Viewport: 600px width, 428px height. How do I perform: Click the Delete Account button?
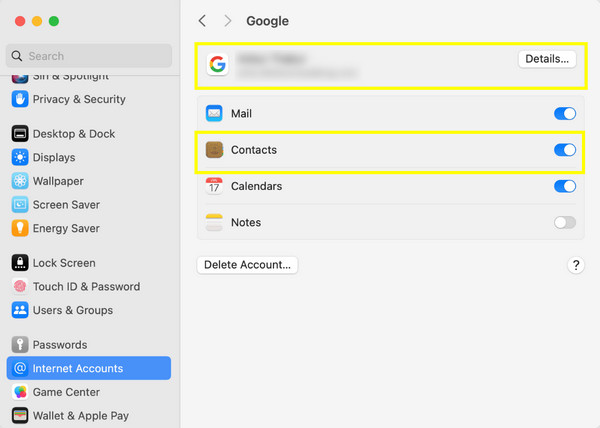[247, 265]
